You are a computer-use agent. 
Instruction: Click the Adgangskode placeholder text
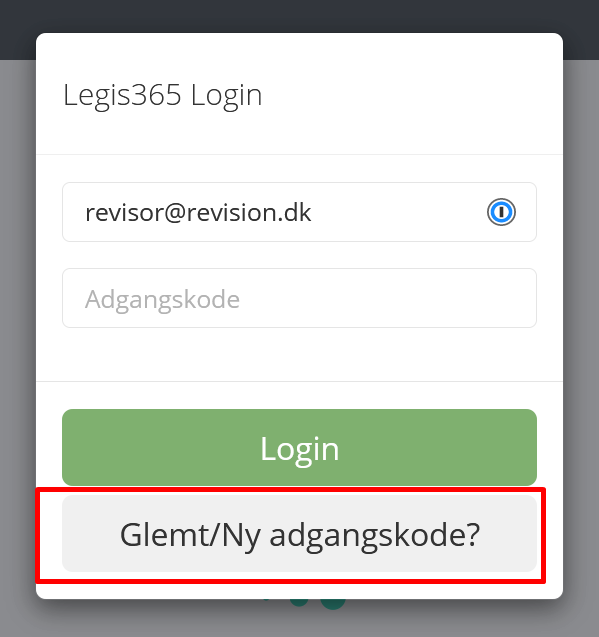pyautogui.click(x=163, y=300)
